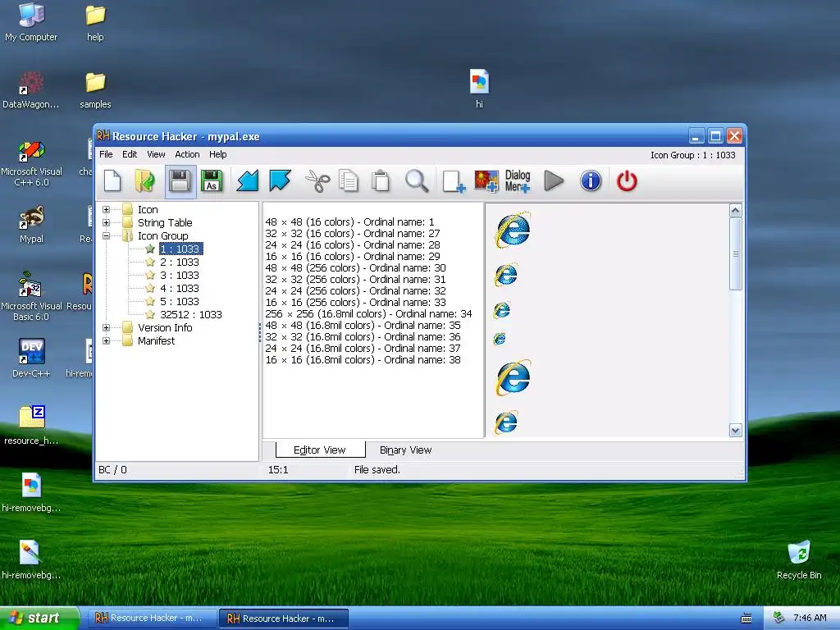This screenshot has width=840, height=630.
Task: Select the Mypal desktop shortcut
Action: point(31,224)
